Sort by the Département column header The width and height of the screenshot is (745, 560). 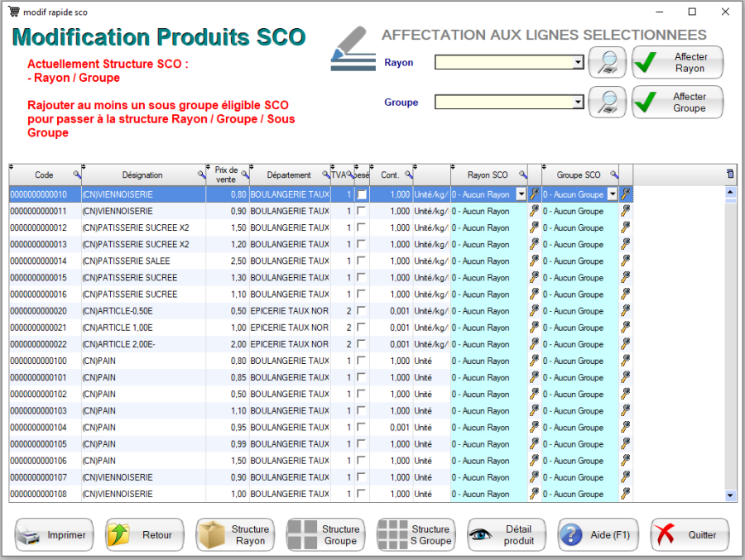click(289, 175)
